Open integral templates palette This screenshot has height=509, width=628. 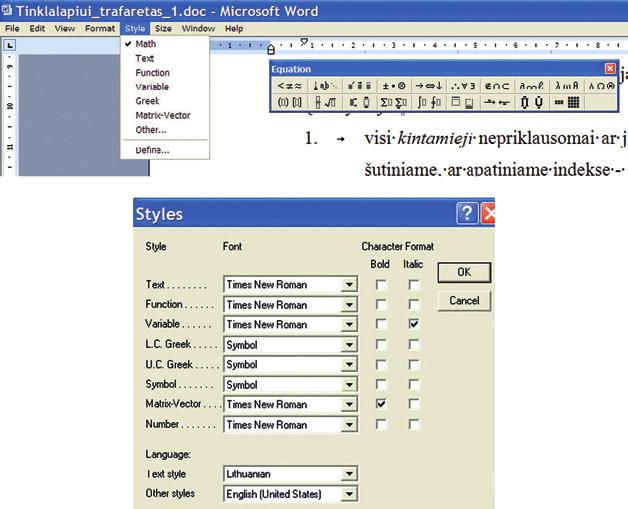point(428,103)
